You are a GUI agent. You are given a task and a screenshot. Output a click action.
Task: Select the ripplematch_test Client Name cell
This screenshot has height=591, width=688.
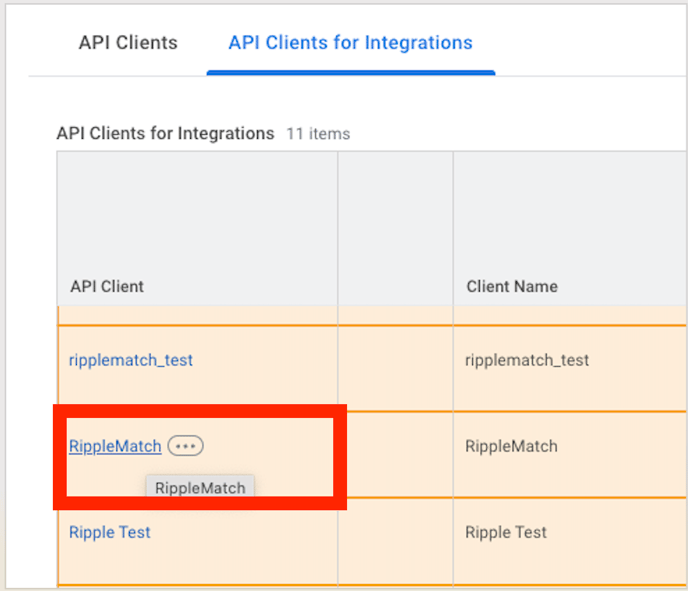527,360
